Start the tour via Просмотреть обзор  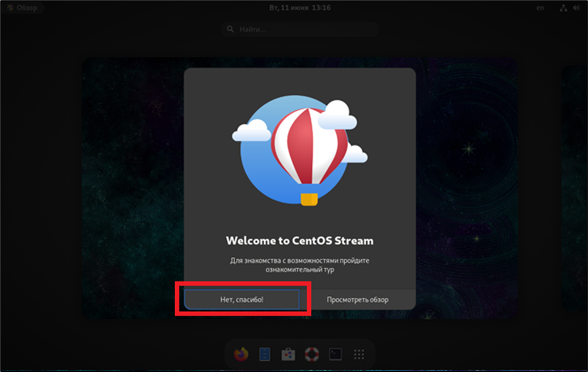[357, 299]
